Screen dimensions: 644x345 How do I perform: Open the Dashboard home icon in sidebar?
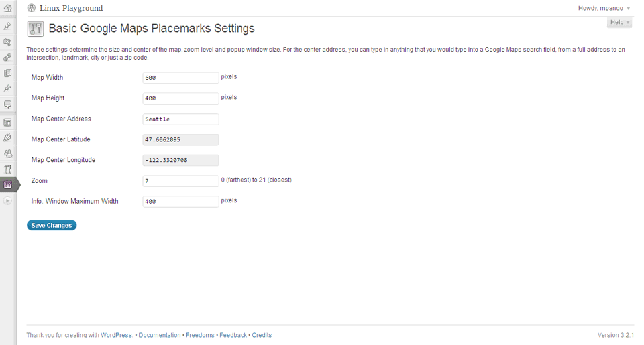(x=8, y=8)
